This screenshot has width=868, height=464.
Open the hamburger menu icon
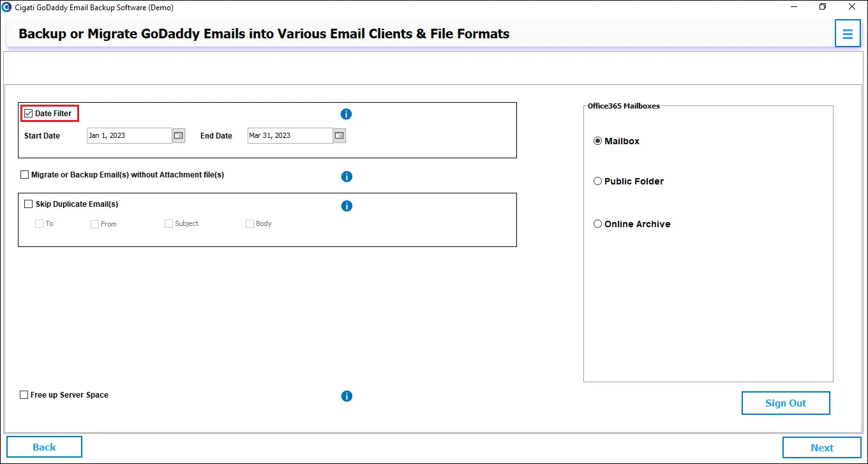tap(848, 34)
